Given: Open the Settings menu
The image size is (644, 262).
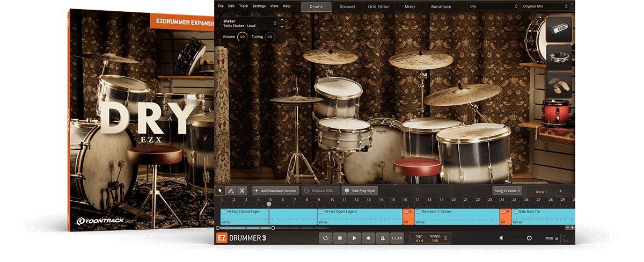Looking at the screenshot, I should click(x=259, y=6).
